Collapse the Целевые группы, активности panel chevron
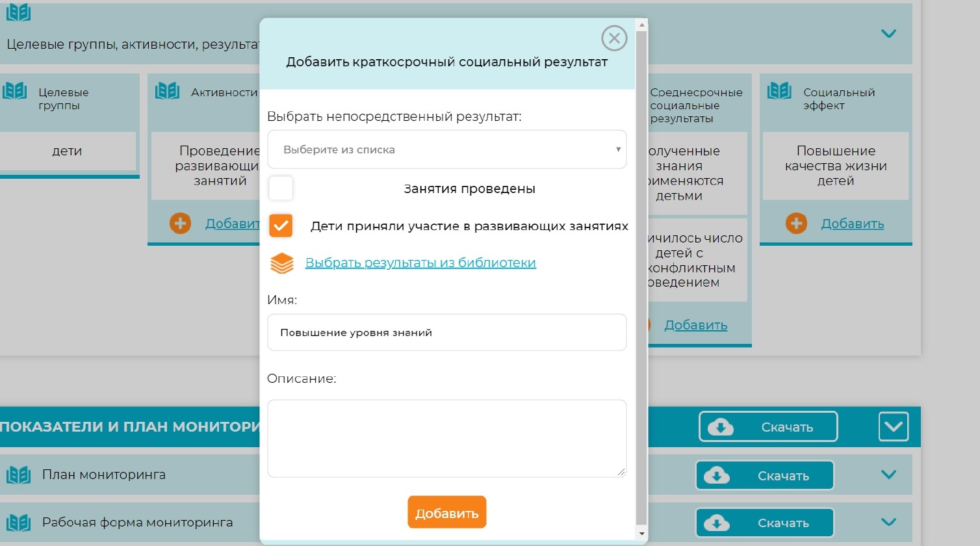Image resolution: width=980 pixels, height=546 pixels. pyautogui.click(x=888, y=34)
